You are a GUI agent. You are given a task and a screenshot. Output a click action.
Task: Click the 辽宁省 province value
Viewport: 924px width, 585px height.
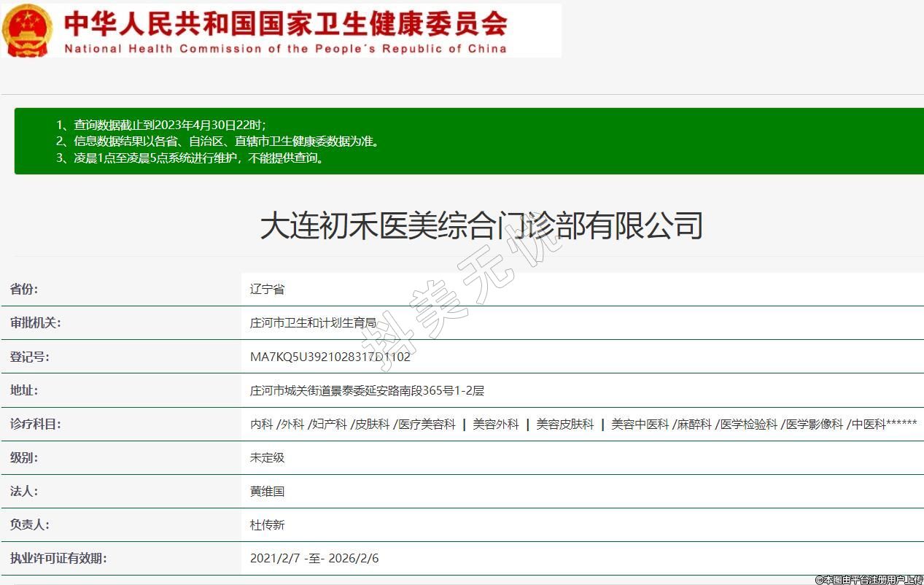click(267, 289)
